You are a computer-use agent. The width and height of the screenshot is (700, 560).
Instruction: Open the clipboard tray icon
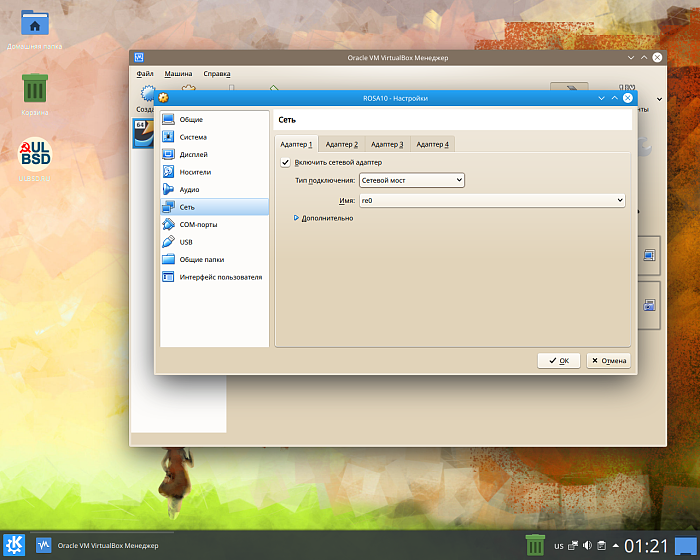(601, 545)
